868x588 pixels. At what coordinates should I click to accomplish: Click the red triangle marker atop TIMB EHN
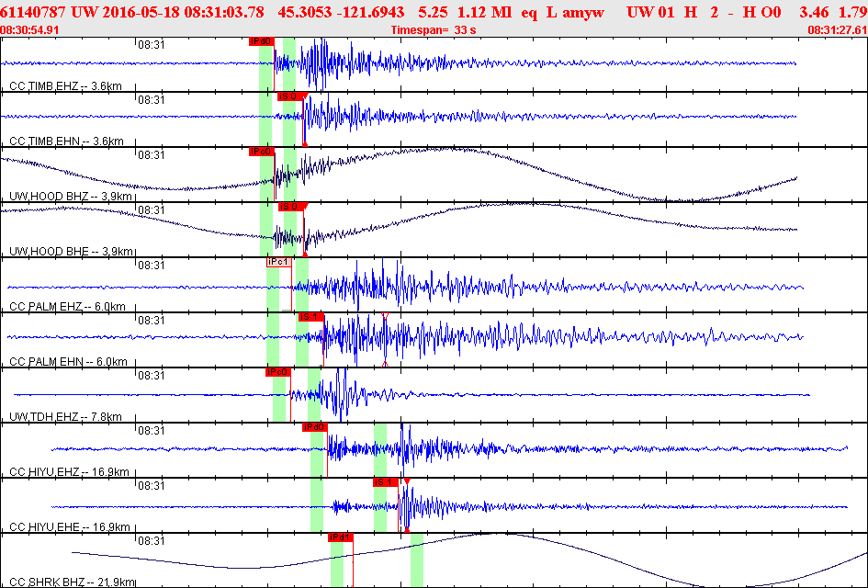305,96
